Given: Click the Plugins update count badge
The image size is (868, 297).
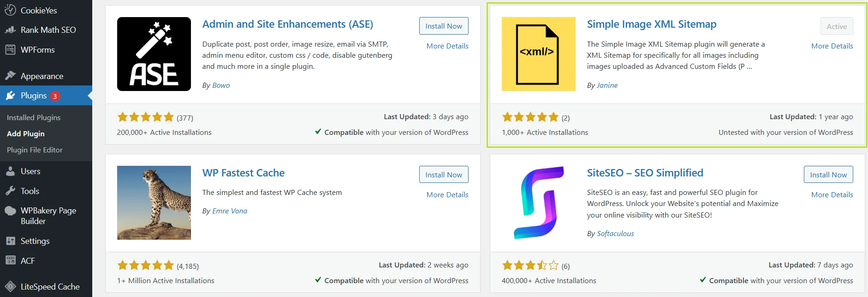Looking at the screenshot, I should point(55,96).
